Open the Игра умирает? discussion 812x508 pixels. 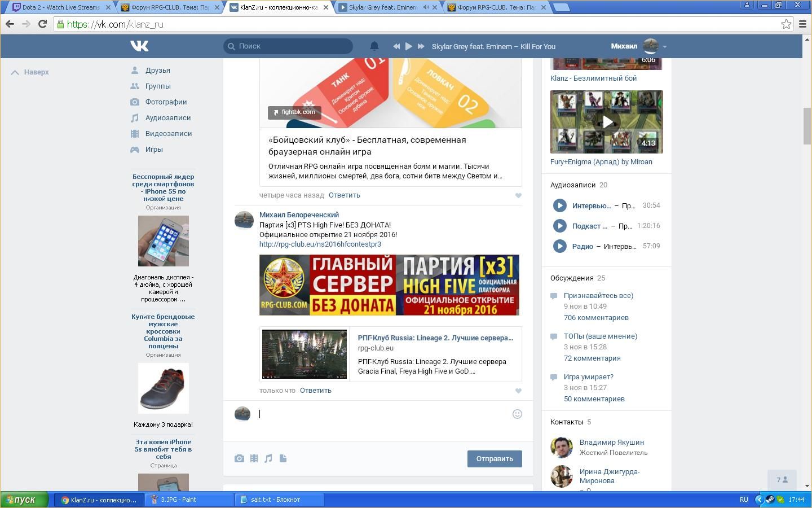[589, 377]
